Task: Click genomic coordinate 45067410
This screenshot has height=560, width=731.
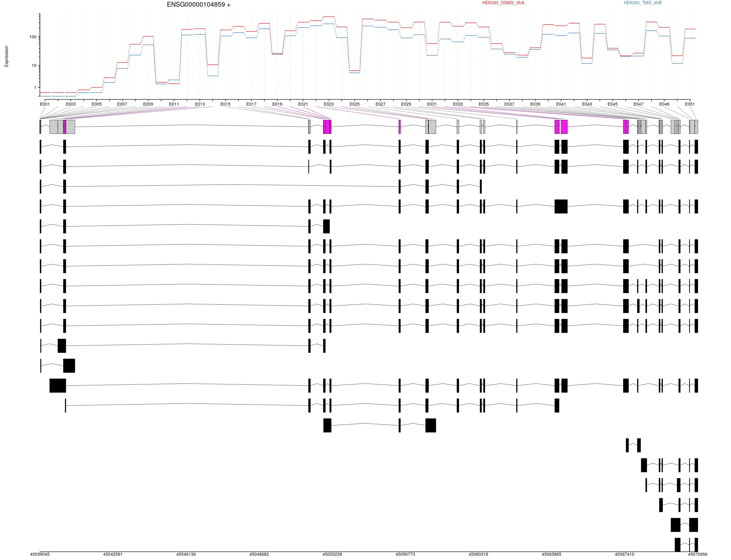Action: tap(625, 554)
